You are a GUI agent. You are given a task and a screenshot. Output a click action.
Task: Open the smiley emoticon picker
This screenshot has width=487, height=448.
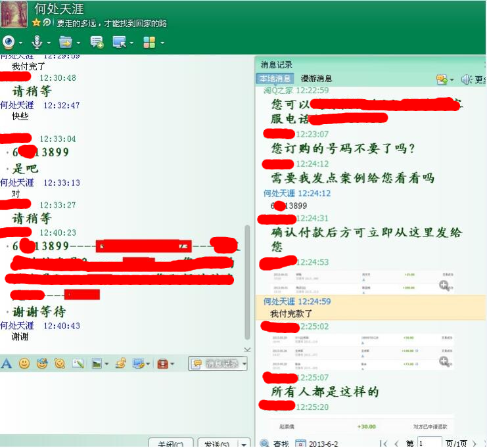(24, 363)
